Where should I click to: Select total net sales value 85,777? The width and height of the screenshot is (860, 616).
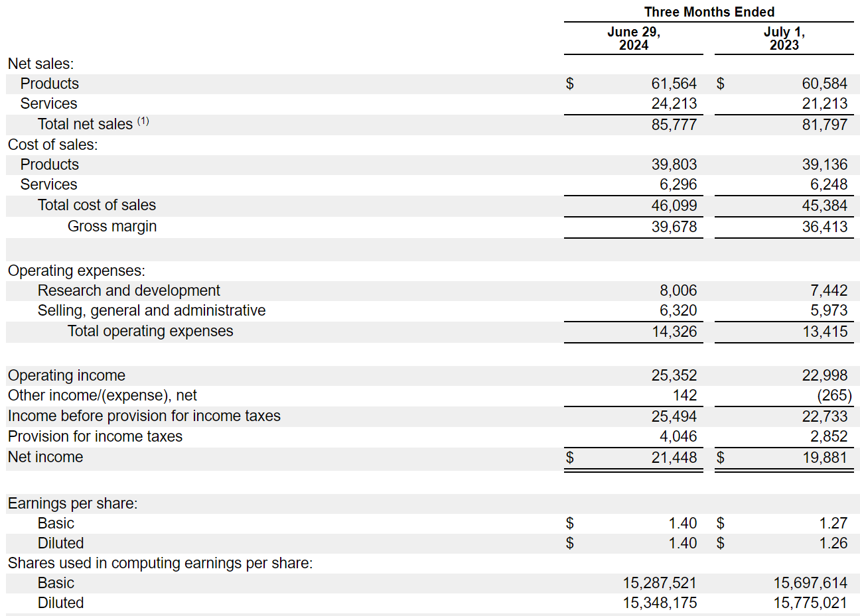(x=674, y=125)
